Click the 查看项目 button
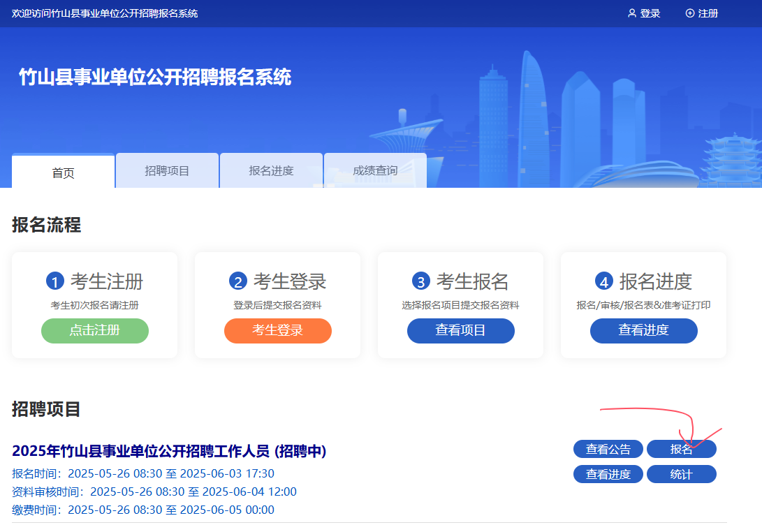The height and width of the screenshot is (532, 762). click(461, 331)
